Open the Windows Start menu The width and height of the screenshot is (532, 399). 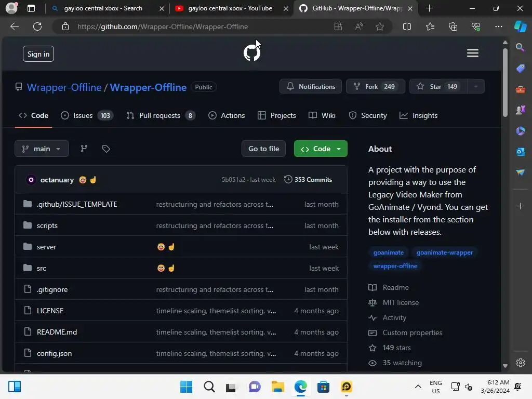(186, 387)
